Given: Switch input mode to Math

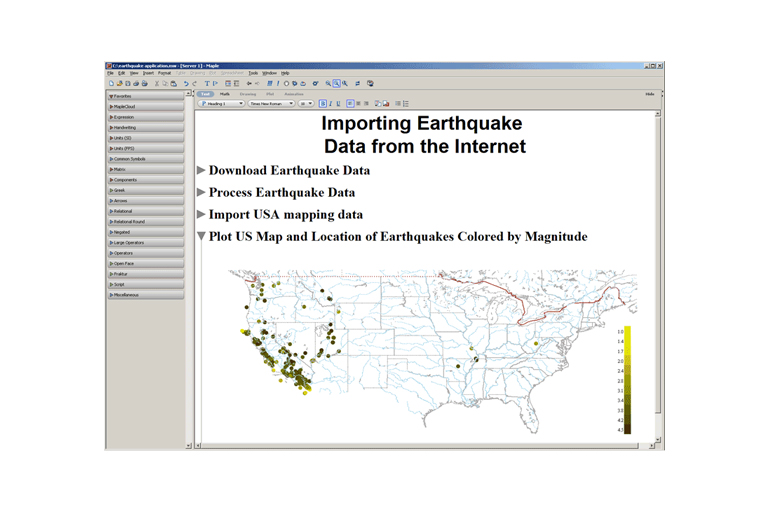Looking at the screenshot, I should 225,93.
